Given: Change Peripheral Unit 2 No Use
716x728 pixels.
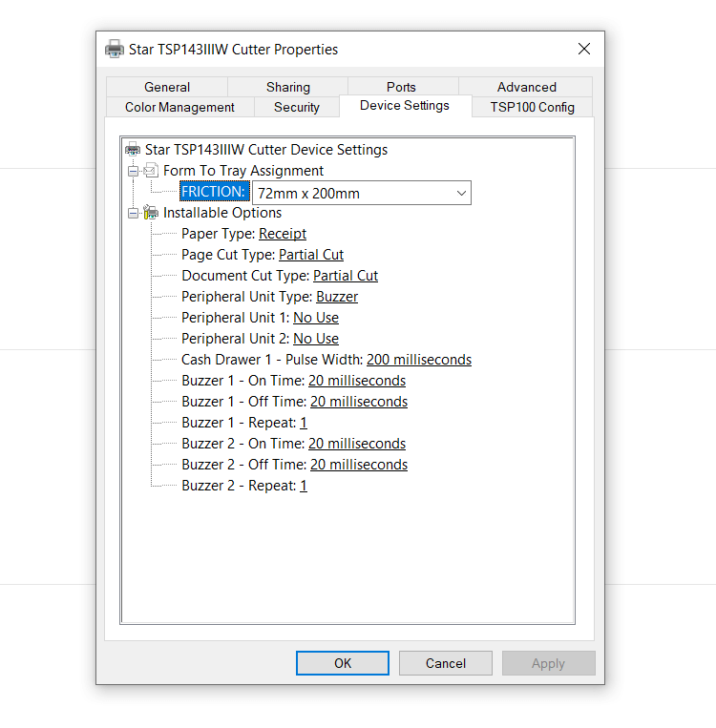Looking at the screenshot, I should [x=316, y=339].
